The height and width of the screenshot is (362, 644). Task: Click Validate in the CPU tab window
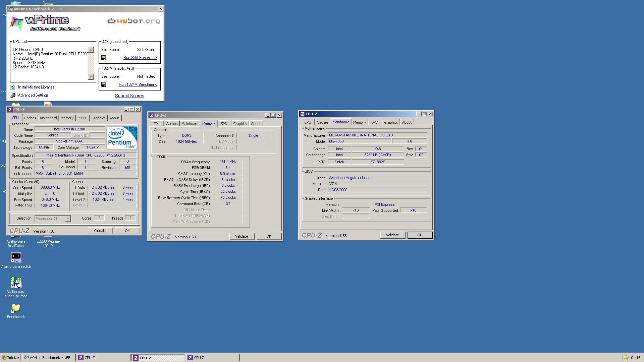pyautogui.click(x=100, y=231)
